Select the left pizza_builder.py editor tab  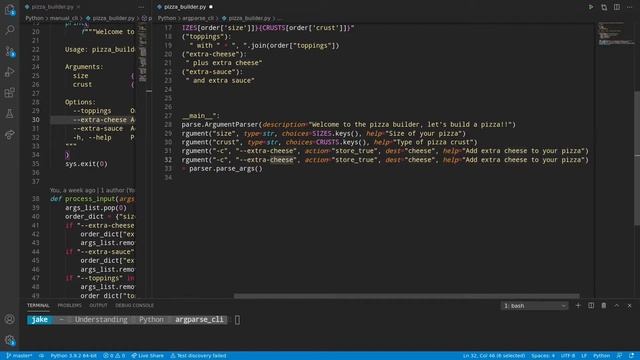click(x=52, y=7)
